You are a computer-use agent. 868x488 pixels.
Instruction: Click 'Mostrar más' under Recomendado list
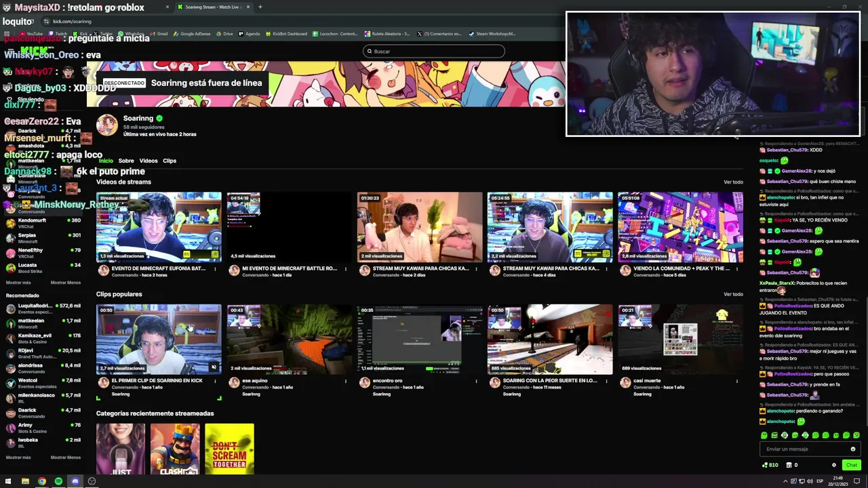pyautogui.click(x=18, y=457)
